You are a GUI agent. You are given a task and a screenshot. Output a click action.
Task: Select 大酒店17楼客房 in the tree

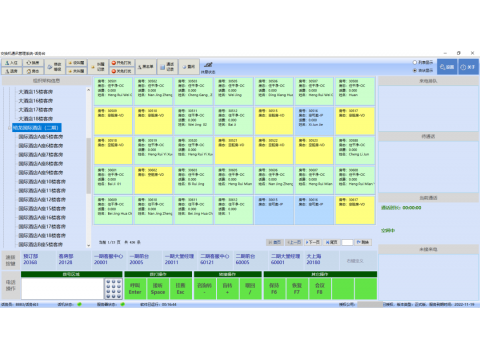[x=36, y=110]
